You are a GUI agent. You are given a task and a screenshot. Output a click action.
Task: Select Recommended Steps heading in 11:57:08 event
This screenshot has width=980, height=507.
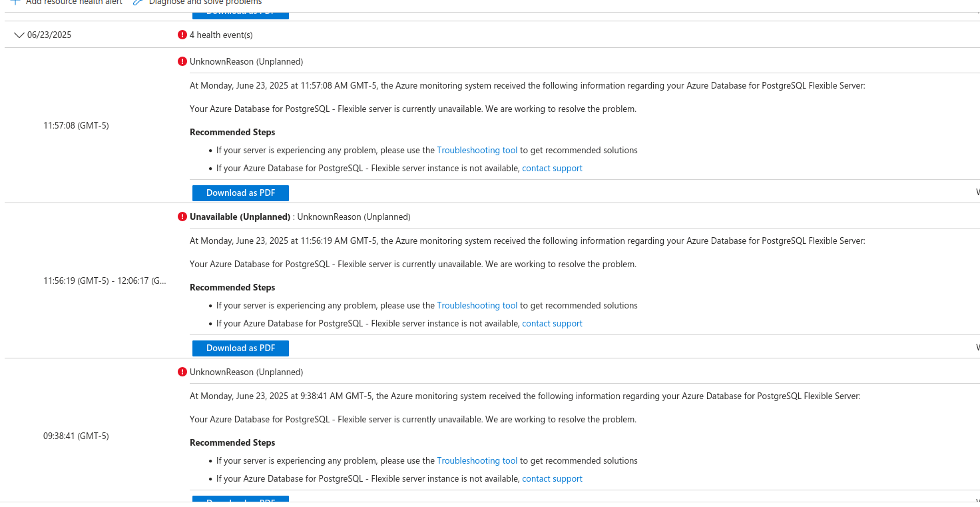click(x=232, y=132)
